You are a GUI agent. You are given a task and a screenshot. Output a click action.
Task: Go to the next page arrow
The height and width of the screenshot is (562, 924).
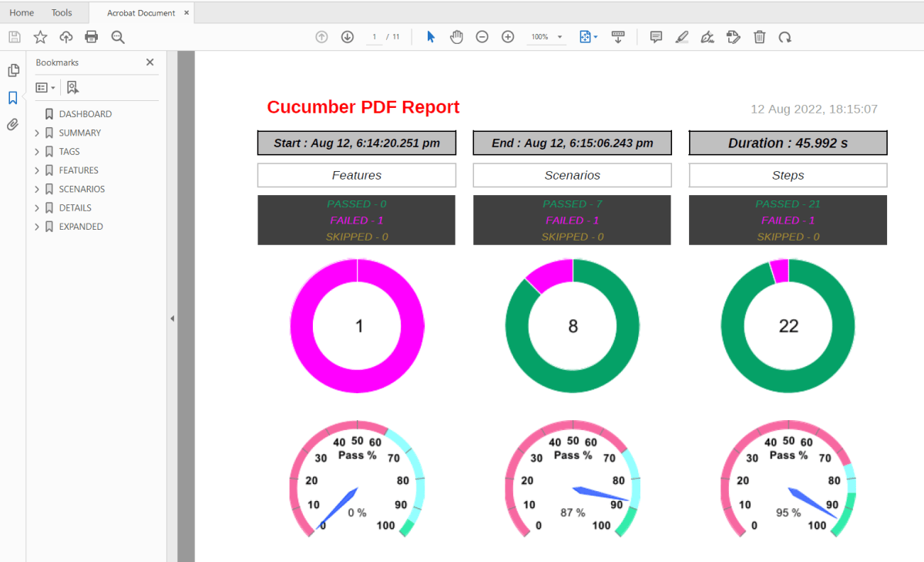pyautogui.click(x=348, y=37)
